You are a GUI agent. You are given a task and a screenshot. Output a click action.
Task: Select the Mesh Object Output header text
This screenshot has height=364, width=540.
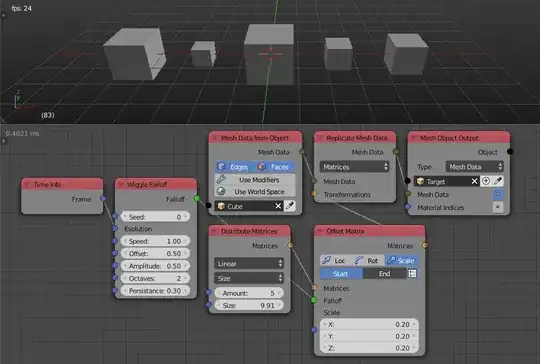pos(449,138)
